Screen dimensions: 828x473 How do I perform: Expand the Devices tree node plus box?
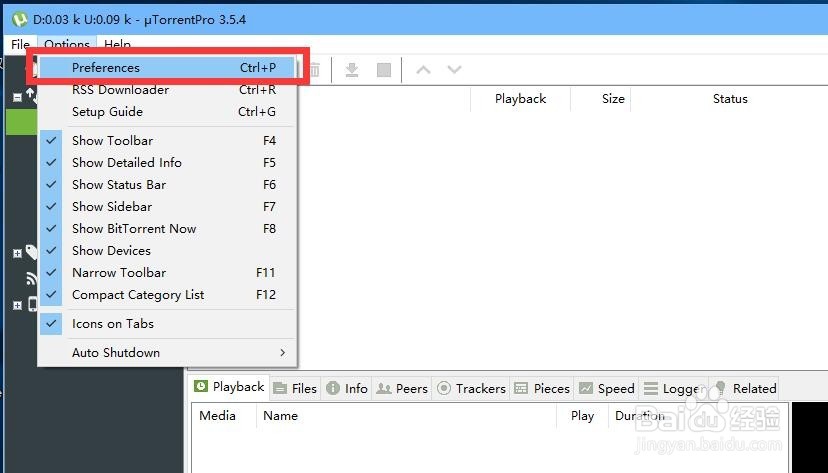tap(17, 306)
